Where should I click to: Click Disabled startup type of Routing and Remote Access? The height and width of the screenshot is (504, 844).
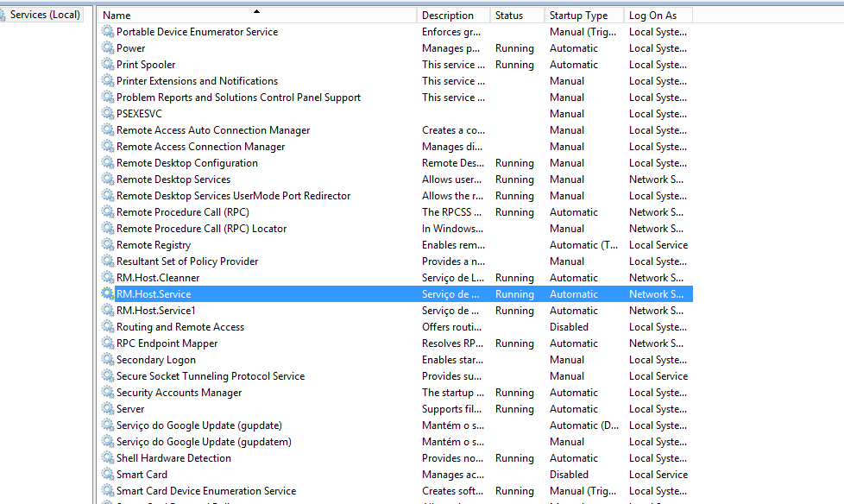[x=569, y=327]
